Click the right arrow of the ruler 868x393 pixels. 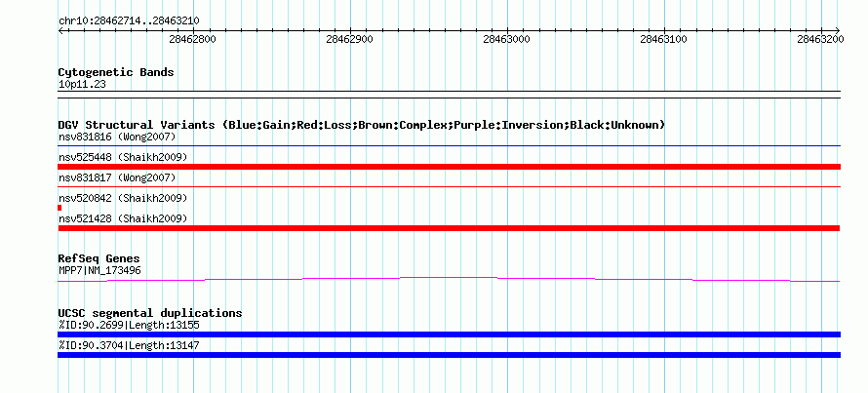click(837, 30)
